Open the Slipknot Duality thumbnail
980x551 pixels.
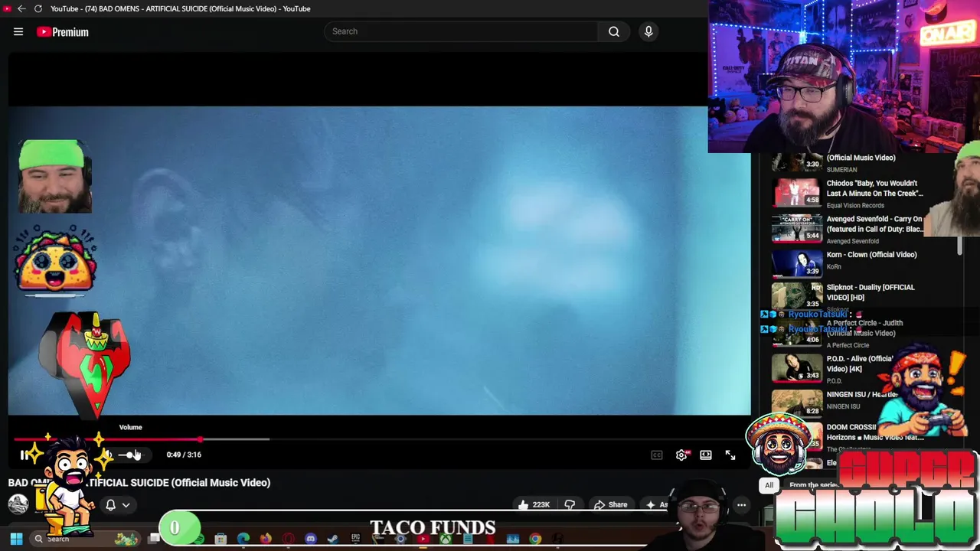click(x=796, y=295)
